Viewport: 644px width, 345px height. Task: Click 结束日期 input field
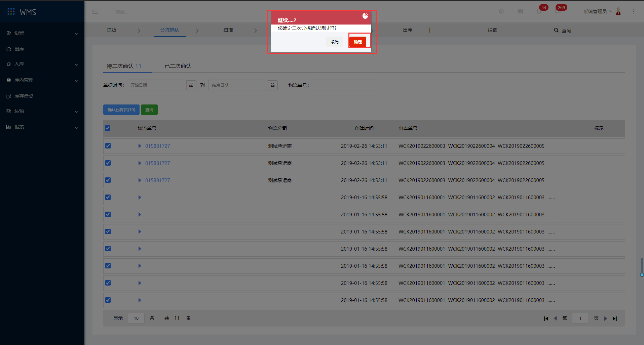pos(238,85)
